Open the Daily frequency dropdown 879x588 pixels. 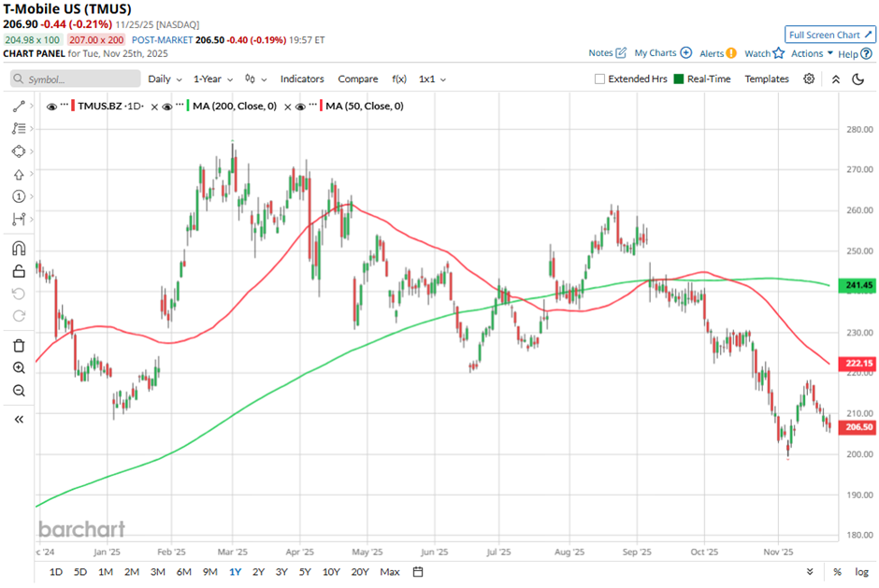[x=165, y=79]
